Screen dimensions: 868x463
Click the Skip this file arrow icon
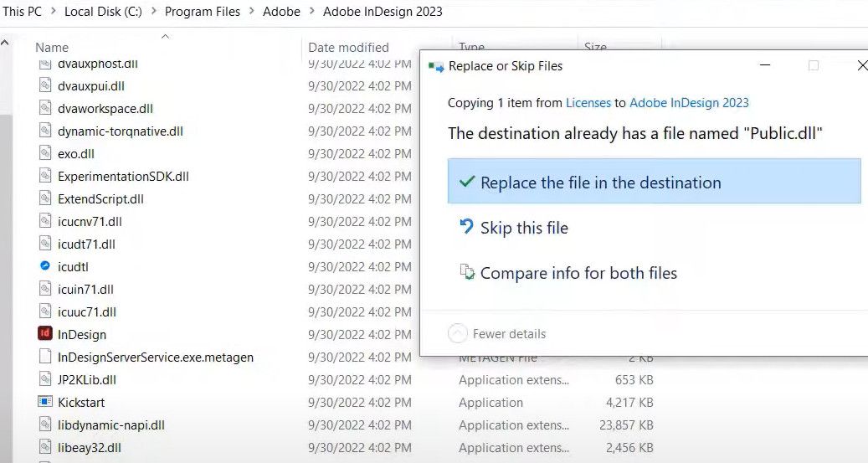(467, 227)
